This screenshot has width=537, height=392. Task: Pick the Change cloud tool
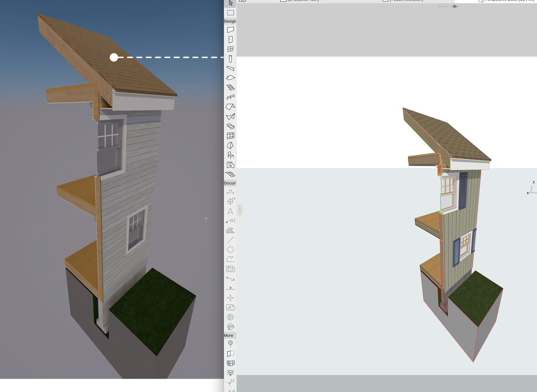coord(231,326)
